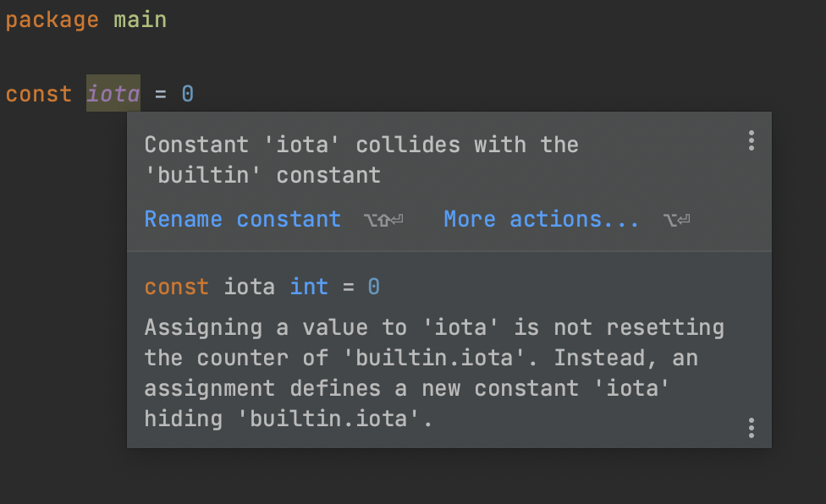826x504 pixels.
Task: Open the kebab menu below the description text
Action: coord(751,429)
